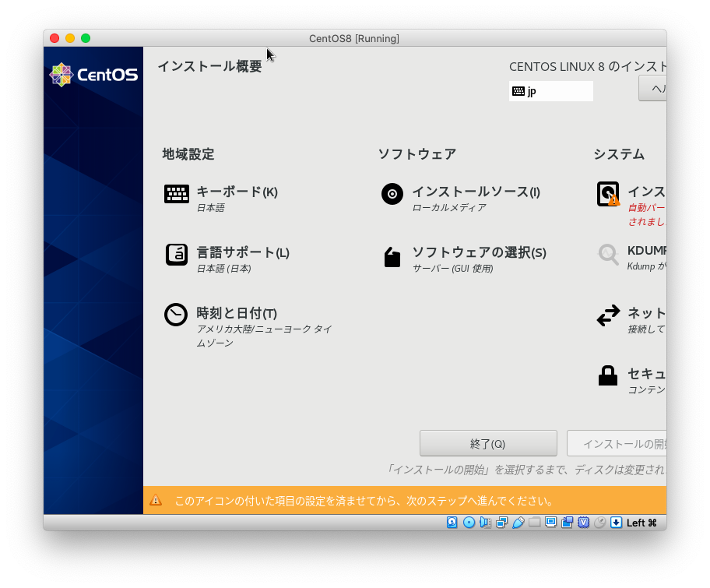The image size is (710, 588).
Task: Click the warning triangle in the orange bar
Action: (x=156, y=500)
